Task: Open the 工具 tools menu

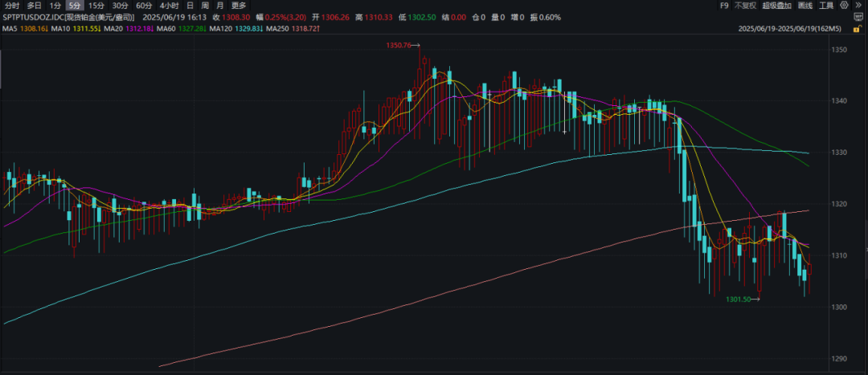Action: tap(827, 6)
